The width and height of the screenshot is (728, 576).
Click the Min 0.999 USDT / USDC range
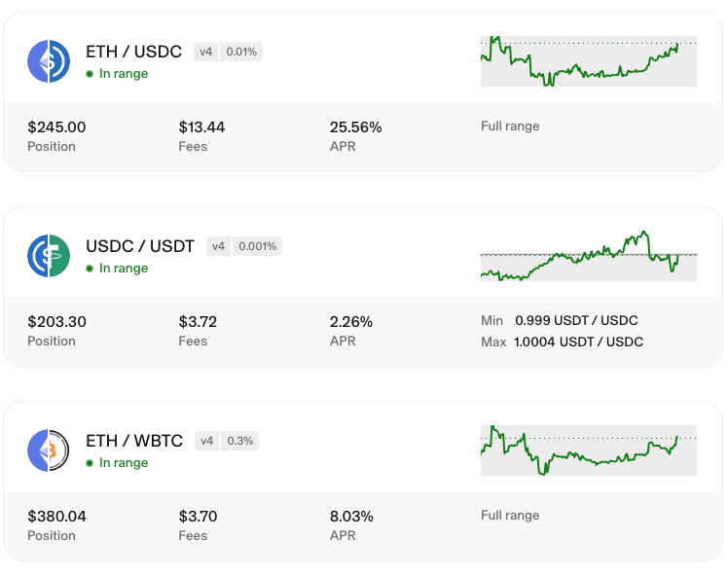[560, 320]
